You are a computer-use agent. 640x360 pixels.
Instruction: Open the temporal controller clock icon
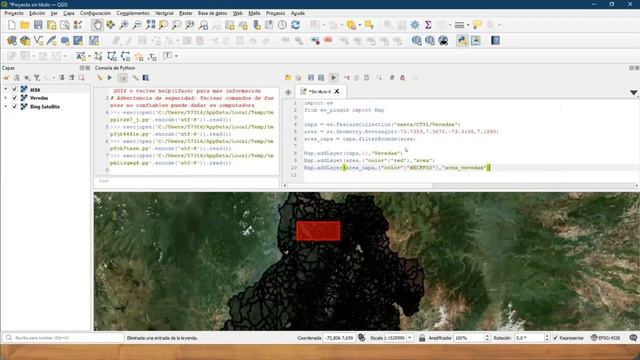click(x=282, y=25)
